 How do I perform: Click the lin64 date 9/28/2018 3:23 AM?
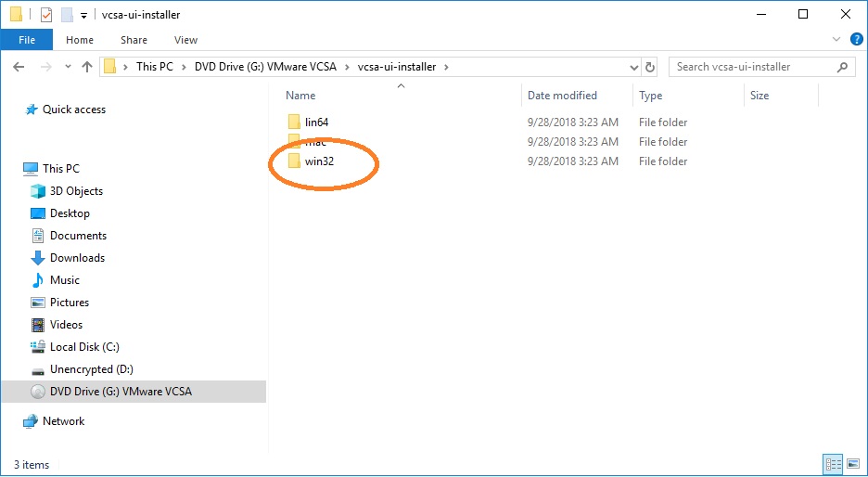[573, 122]
